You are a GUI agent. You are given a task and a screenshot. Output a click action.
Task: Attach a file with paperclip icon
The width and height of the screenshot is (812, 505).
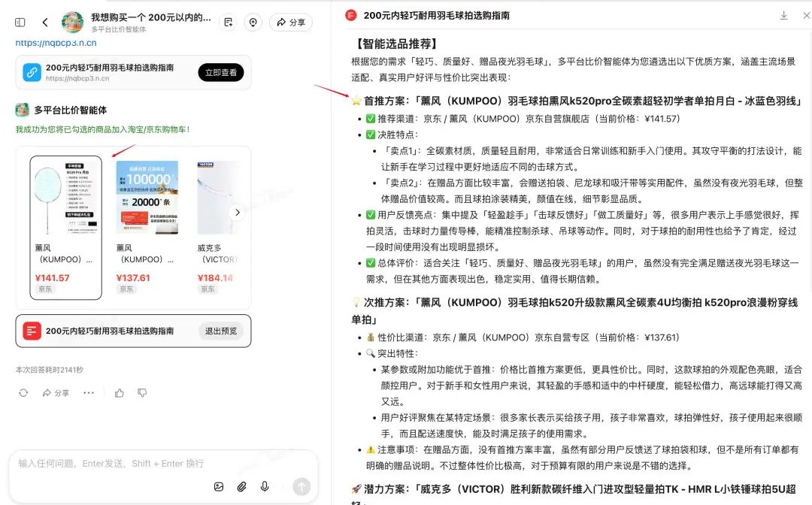pos(242,486)
